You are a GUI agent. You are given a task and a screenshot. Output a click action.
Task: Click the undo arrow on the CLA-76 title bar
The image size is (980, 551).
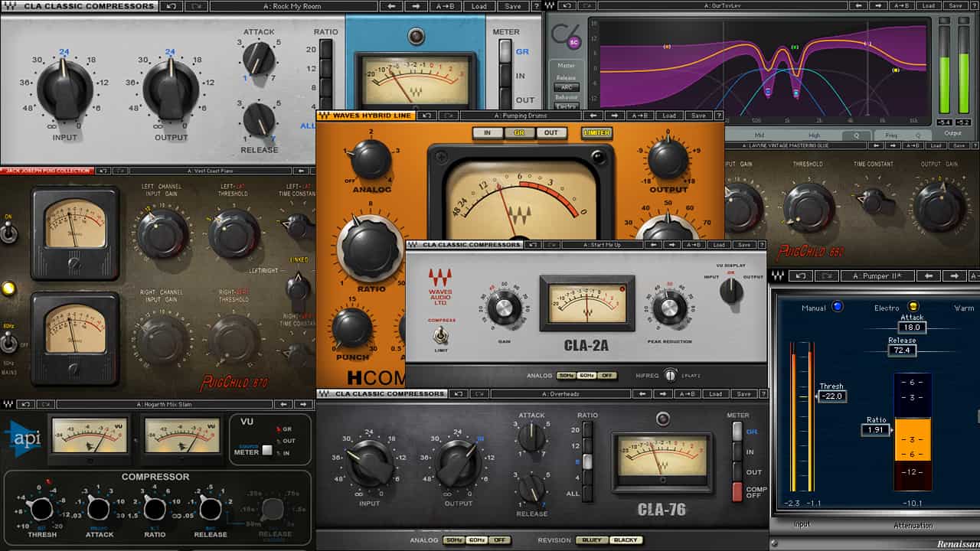[457, 393]
